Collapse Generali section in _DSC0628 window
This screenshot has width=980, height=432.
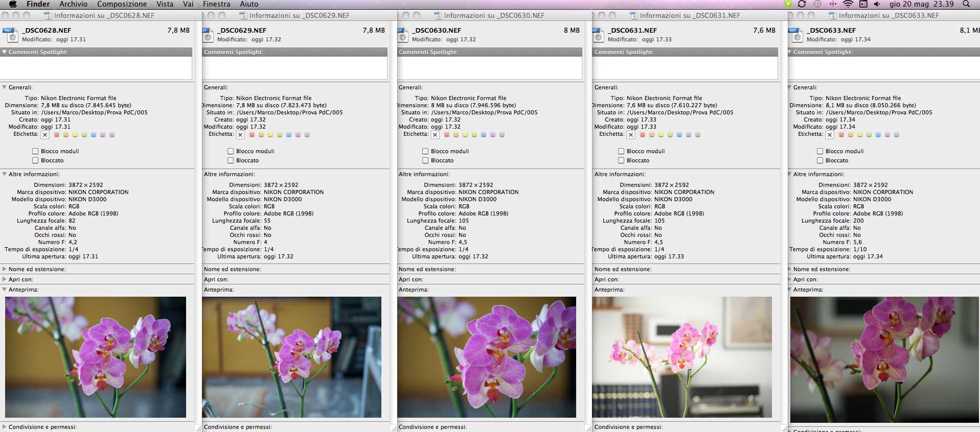5,87
